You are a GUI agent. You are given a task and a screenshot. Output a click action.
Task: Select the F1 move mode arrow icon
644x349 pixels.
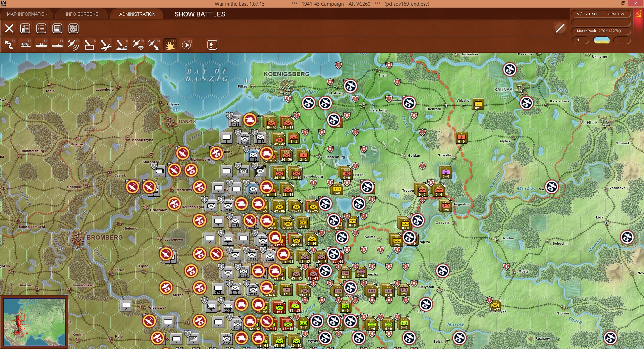tap(9, 45)
